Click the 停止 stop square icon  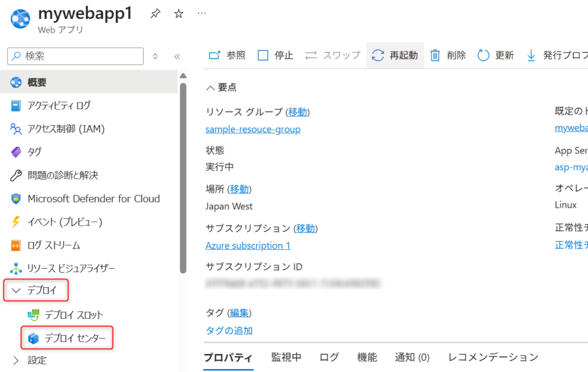point(263,56)
